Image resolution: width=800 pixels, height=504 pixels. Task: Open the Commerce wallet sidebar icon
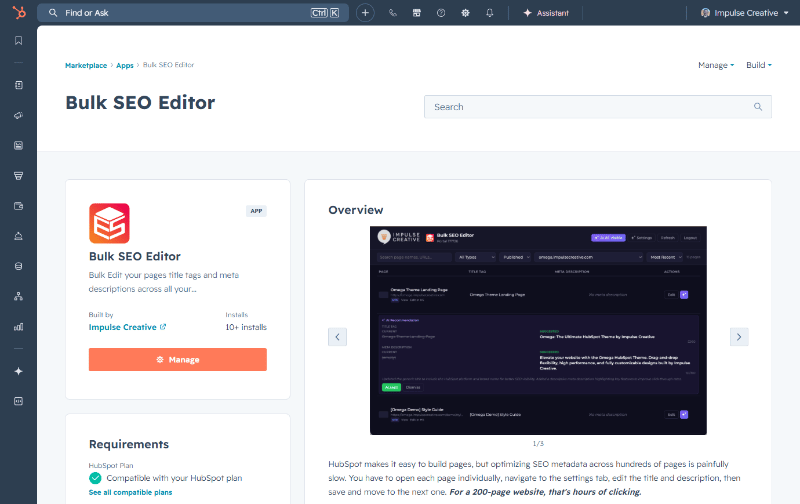click(x=18, y=206)
